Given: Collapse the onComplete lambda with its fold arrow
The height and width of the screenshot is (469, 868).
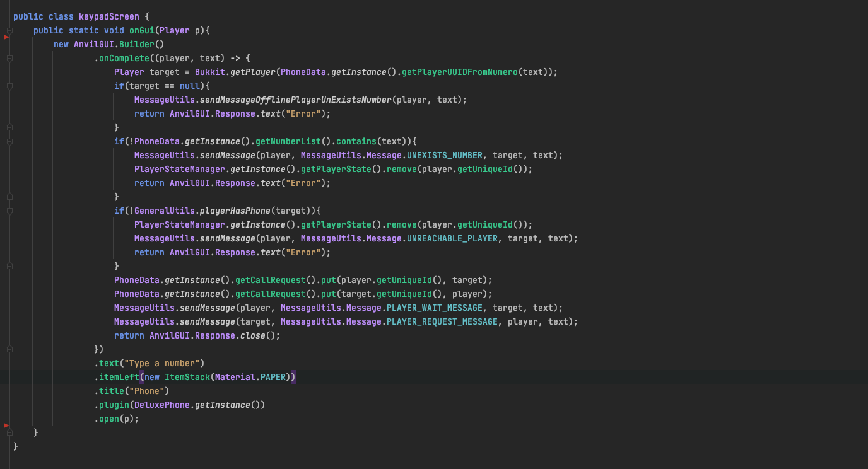Looking at the screenshot, I should tap(9, 57).
